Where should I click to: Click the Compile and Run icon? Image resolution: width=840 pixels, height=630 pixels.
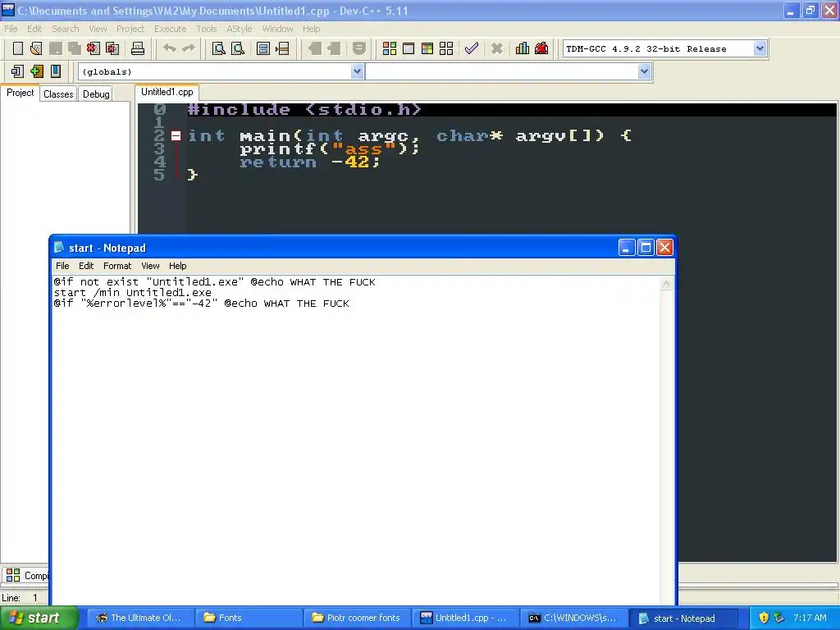click(427, 48)
